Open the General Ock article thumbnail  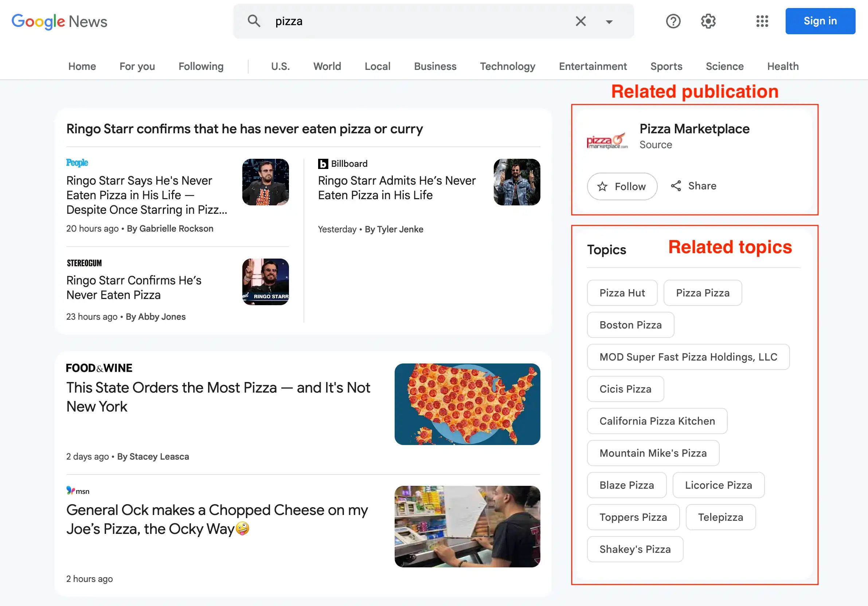(x=467, y=527)
